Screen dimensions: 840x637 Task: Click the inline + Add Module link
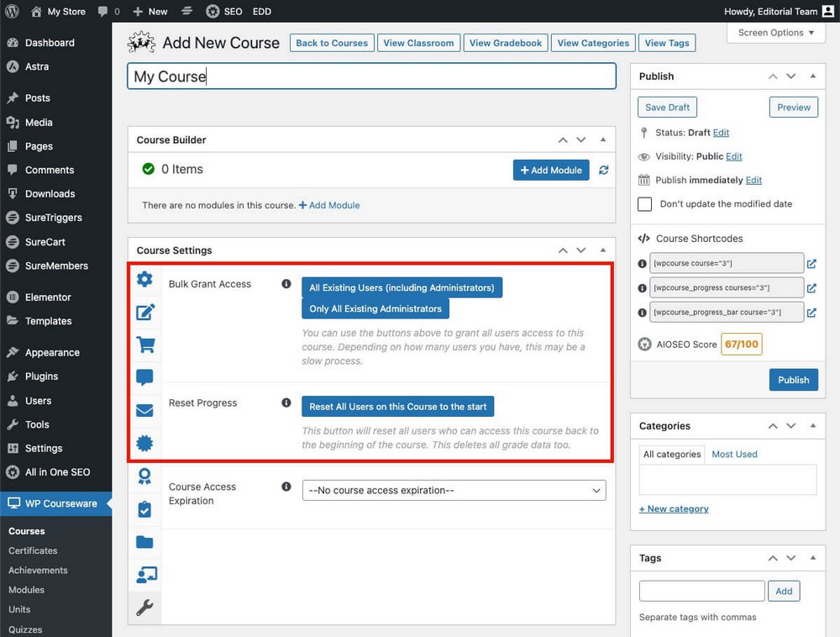tap(329, 205)
